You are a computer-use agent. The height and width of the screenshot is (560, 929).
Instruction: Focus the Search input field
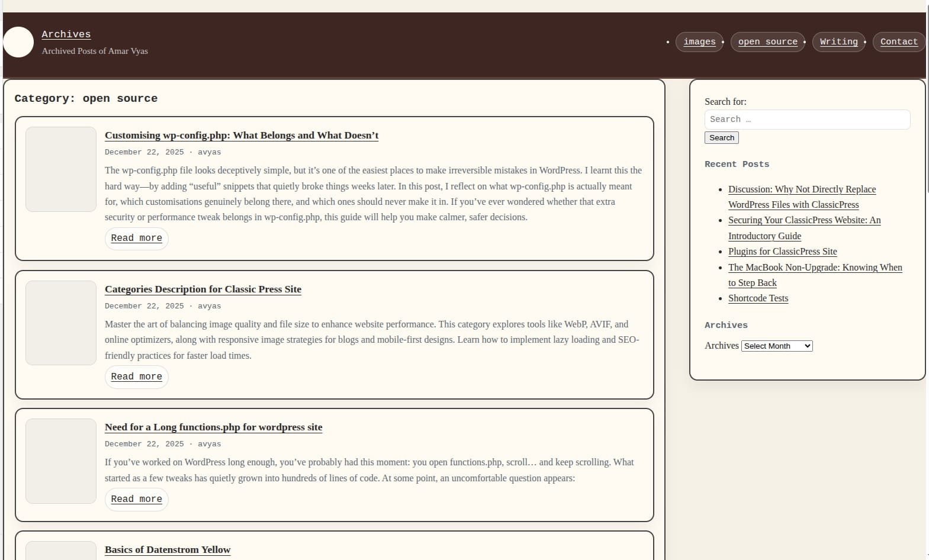807,120
